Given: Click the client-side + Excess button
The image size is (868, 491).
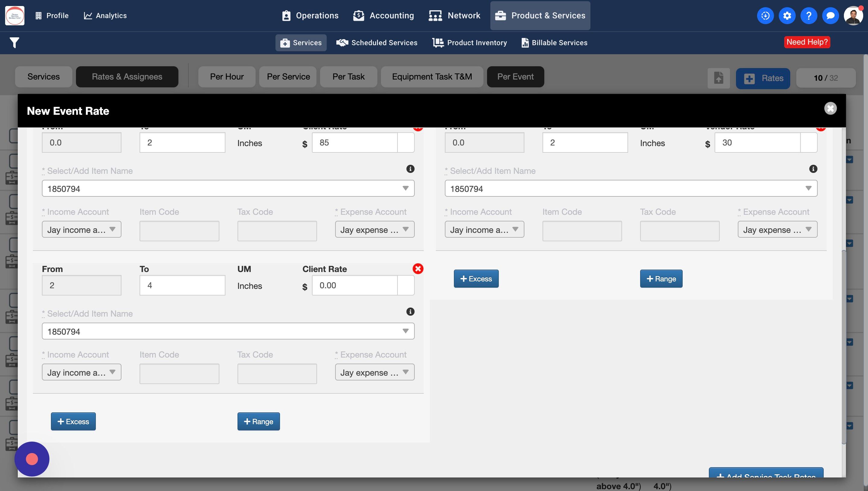Looking at the screenshot, I should [73, 421].
